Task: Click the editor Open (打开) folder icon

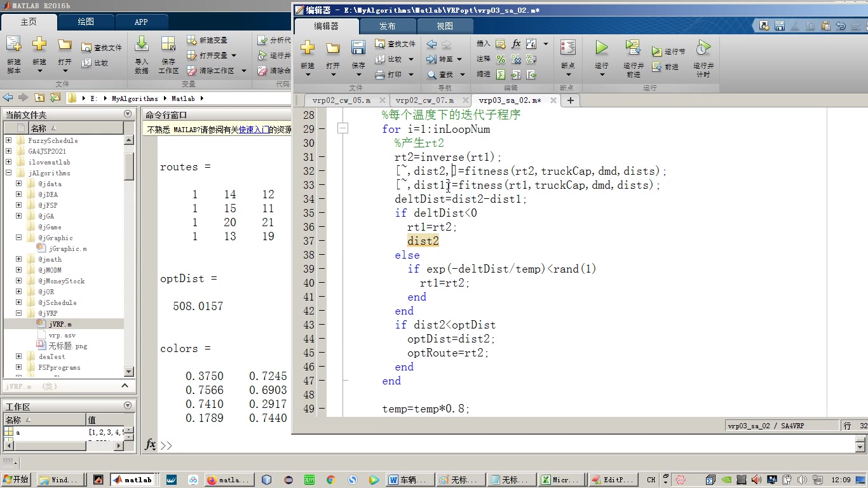Action: (x=333, y=47)
